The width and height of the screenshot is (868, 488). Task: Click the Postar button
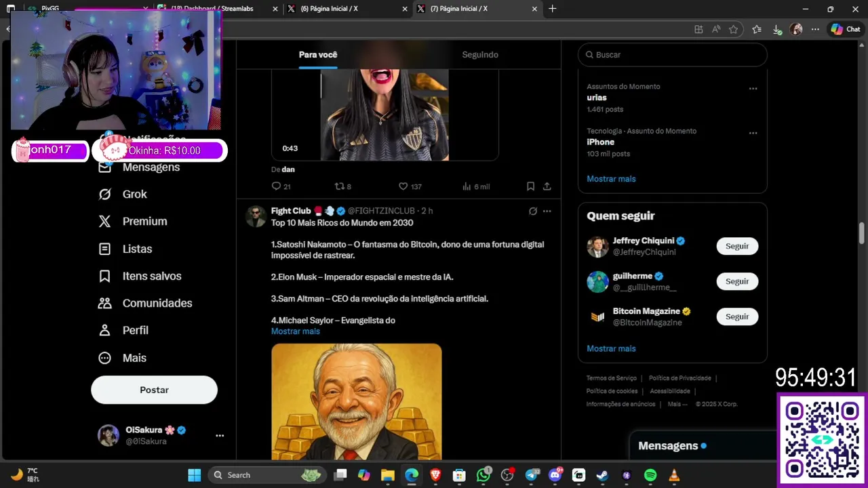[154, 390]
